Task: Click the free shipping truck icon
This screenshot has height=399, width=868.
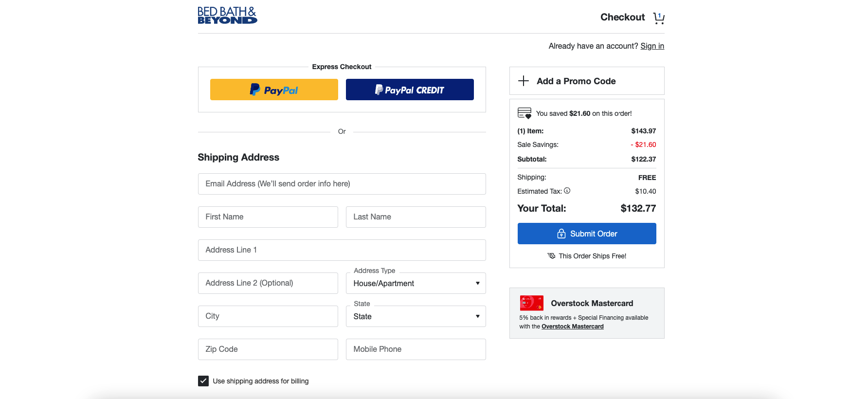Action: (x=551, y=256)
